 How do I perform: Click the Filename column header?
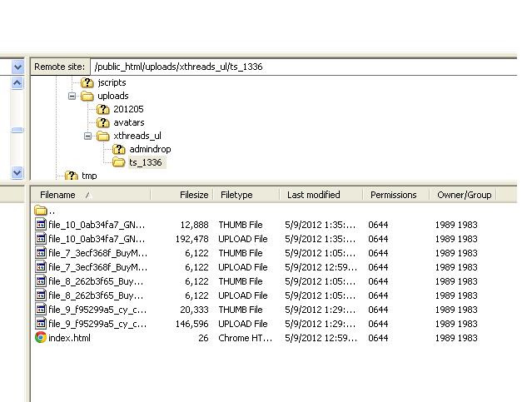coord(58,195)
